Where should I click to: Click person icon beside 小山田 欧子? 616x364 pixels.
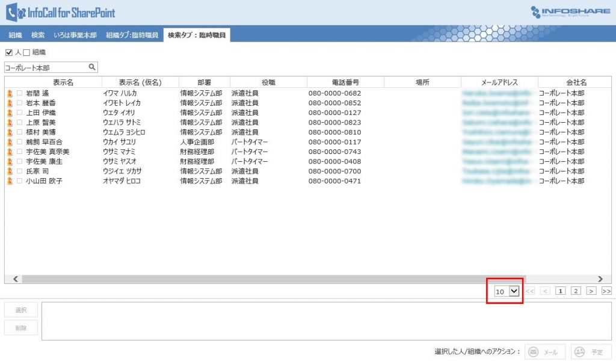point(10,181)
